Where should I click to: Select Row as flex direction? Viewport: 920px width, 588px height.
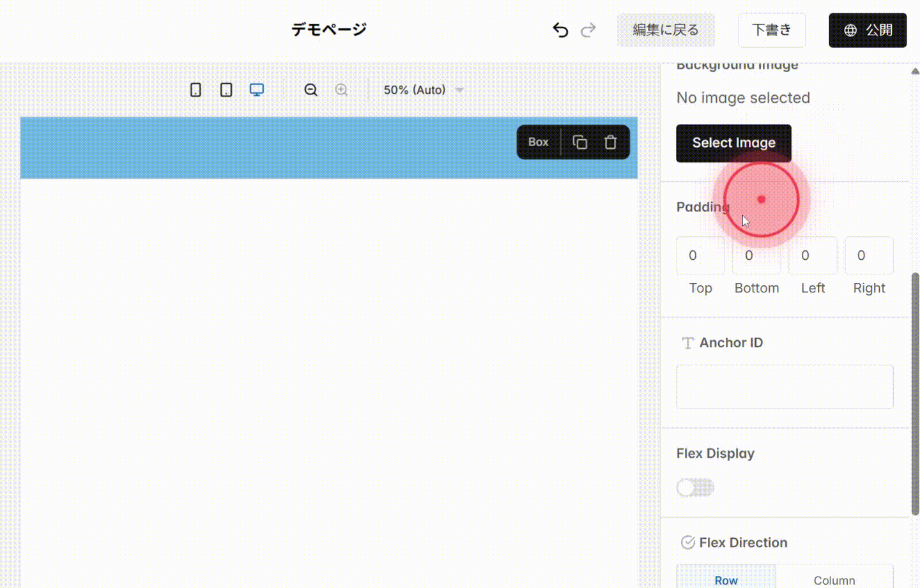pyautogui.click(x=726, y=580)
